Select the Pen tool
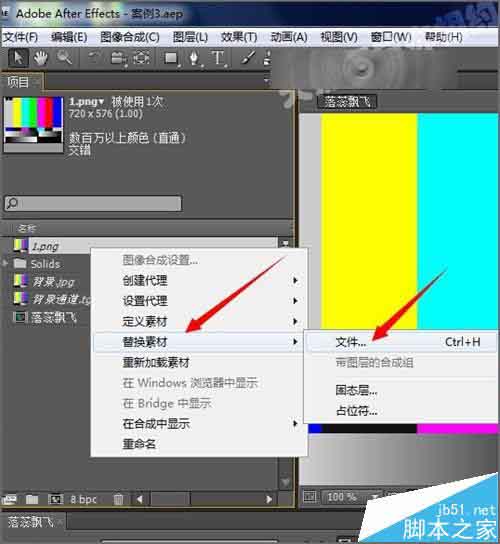Screen dimensions: 500x544 pos(194,58)
